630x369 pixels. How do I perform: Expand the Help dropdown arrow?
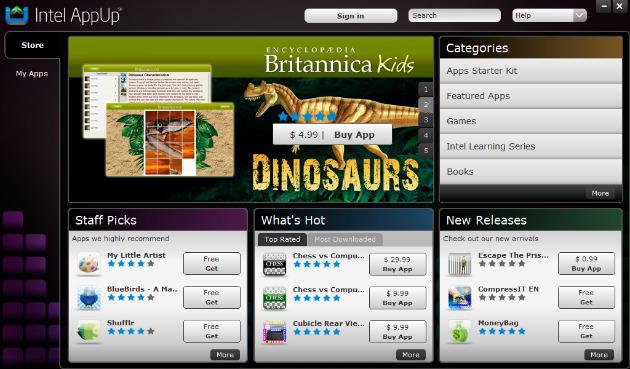click(x=579, y=16)
